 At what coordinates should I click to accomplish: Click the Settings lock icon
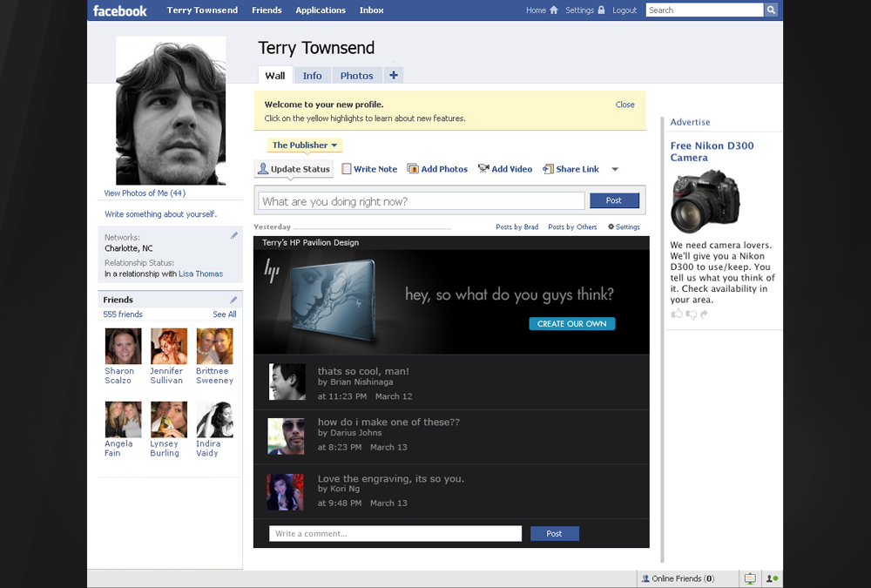tap(601, 10)
